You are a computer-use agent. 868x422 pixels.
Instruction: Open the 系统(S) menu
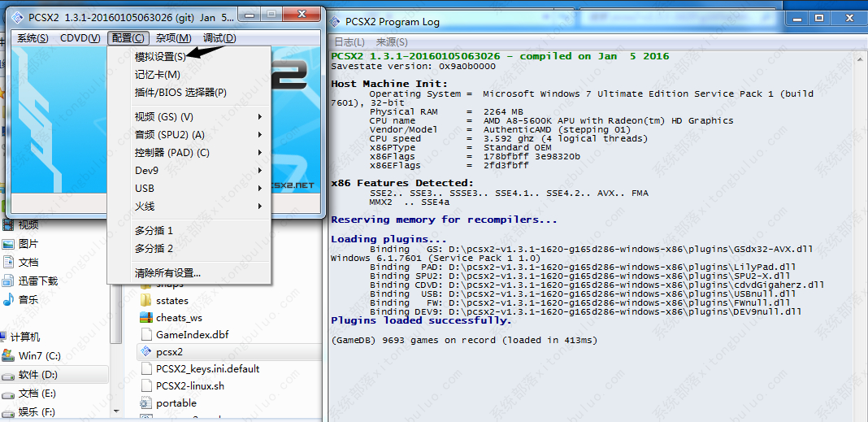point(33,38)
